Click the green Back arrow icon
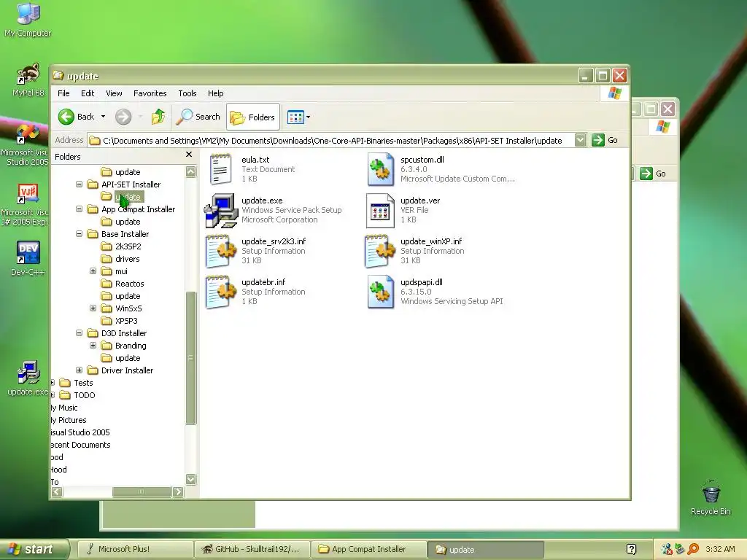The image size is (747, 560). pos(66,117)
